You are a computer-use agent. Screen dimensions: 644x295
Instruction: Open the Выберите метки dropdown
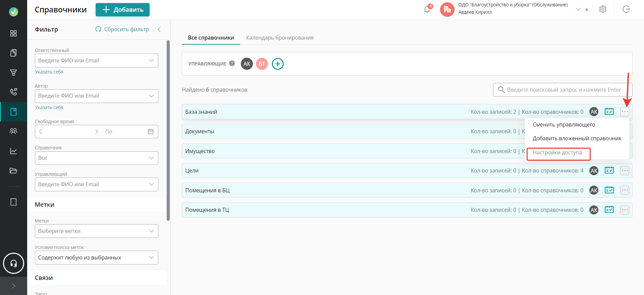[97, 231]
